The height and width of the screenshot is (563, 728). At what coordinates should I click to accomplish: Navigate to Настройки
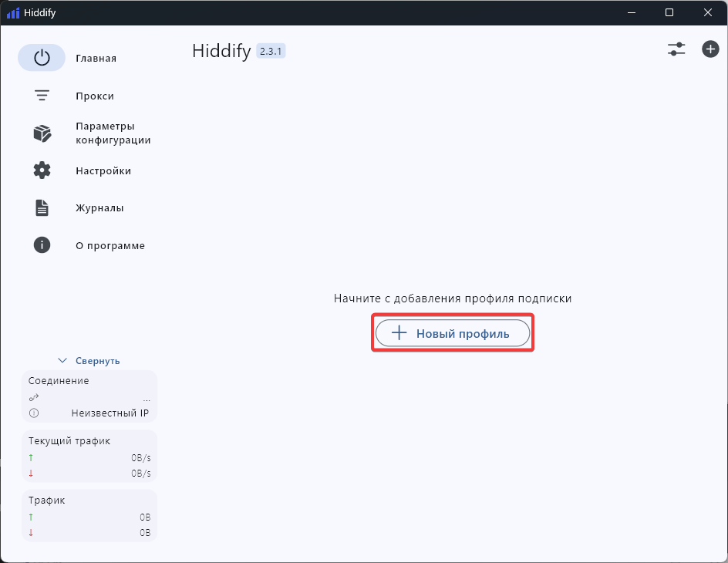tap(103, 170)
